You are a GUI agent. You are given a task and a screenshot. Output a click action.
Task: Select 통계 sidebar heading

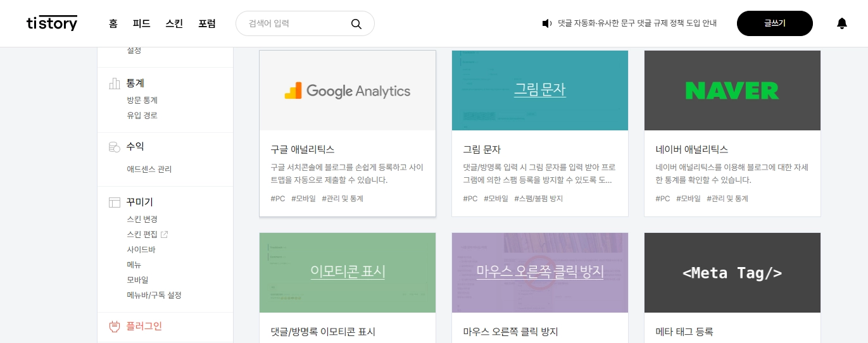(x=135, y=84)
